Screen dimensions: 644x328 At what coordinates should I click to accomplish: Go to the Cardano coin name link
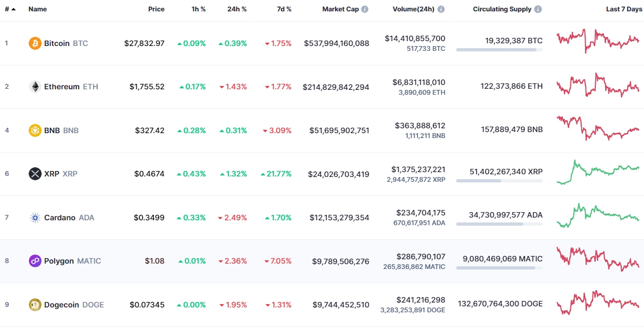[x=60, y=218]
